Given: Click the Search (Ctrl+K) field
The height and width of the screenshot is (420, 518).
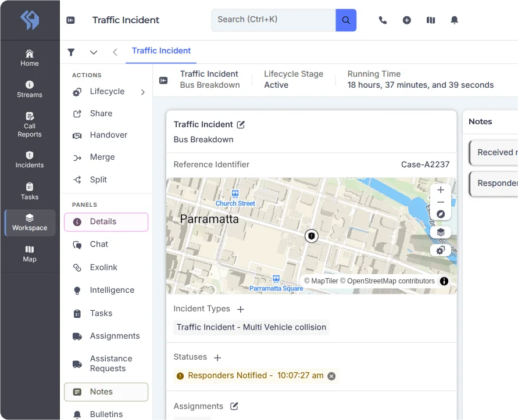Looking at the screenshot, I should click(274, 20).
